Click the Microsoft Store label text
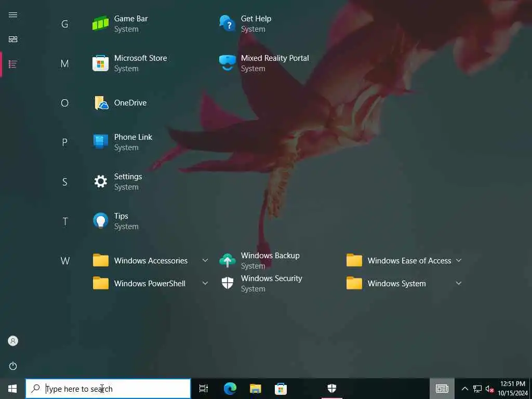The width and height of the screenshot is (532, 399). pyautogui.click(x=140, y=58)
